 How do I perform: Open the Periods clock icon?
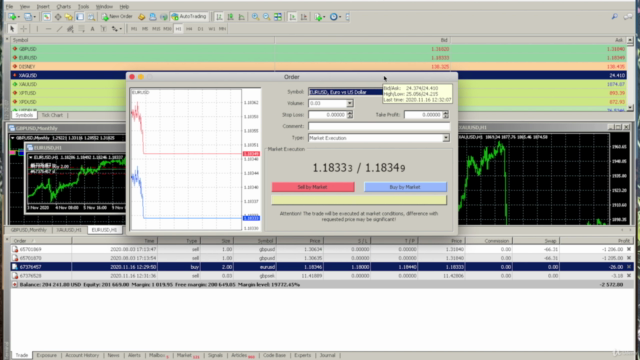pos(335,17)
